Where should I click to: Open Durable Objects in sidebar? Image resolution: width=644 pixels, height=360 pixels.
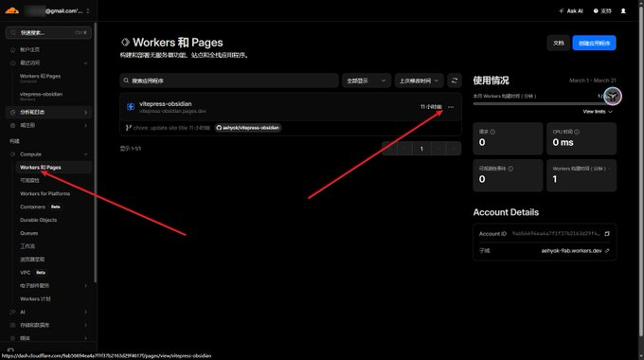(x=38, y=220)
